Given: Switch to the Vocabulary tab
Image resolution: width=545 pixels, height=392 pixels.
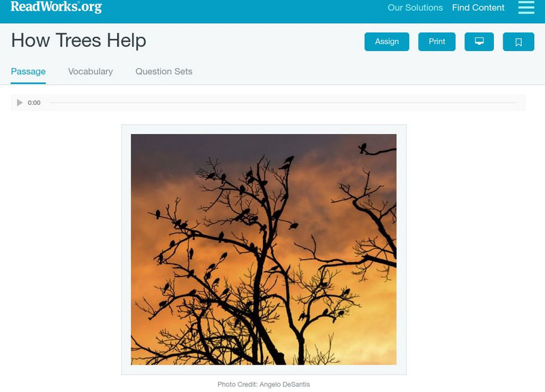Looking at the screenshot, I should point(91,71).
